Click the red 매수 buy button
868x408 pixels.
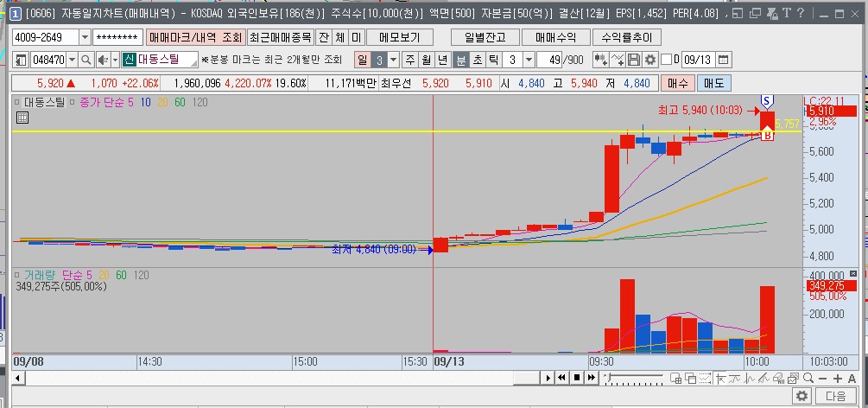pyautogui.click(x=678, y=83)
